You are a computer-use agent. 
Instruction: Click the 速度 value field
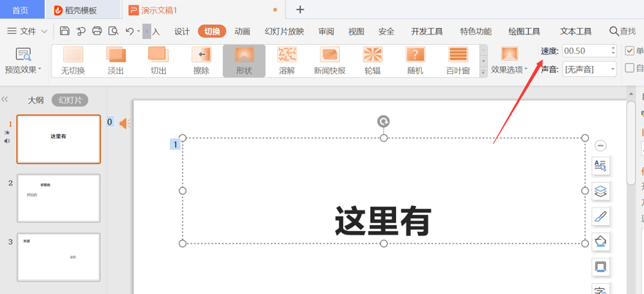[585, 51]
